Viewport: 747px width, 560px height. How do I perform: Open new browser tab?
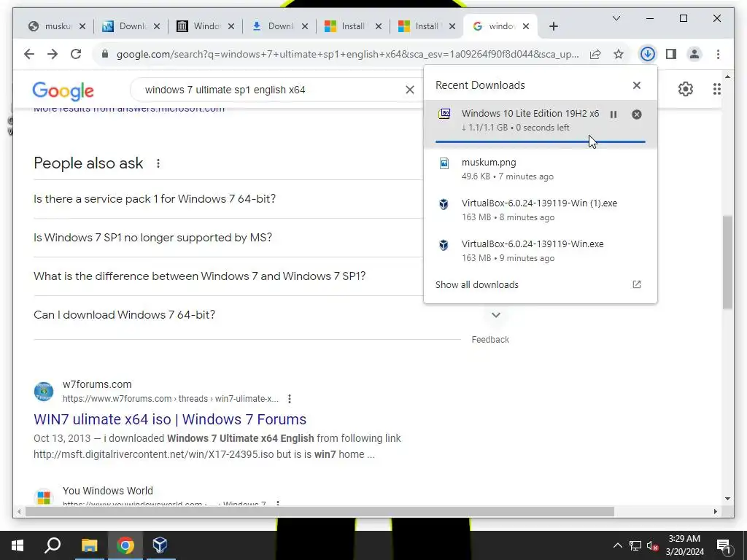coord(553,26)
